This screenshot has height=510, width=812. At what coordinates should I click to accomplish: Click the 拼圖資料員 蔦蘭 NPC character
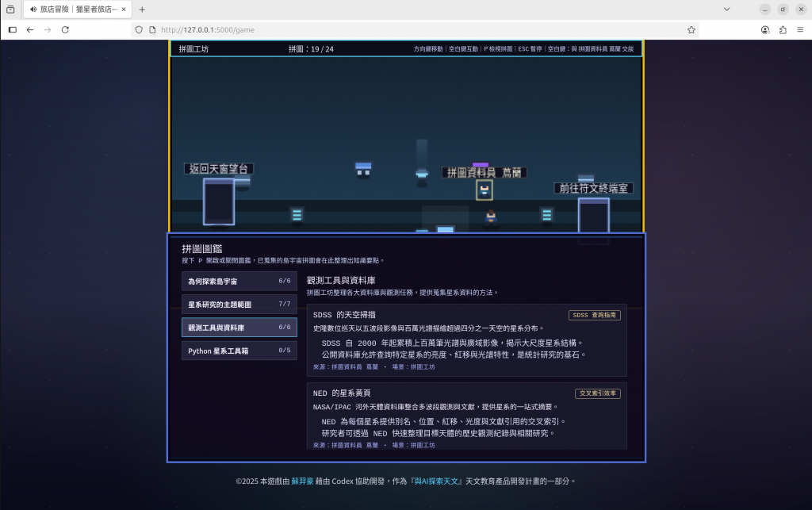click(x=485, y=190)
